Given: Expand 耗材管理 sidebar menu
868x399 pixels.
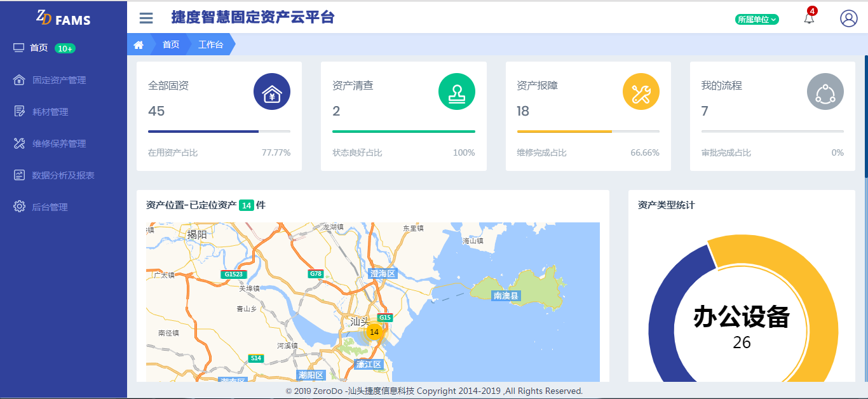Looking at the screenshot, I should [x=50, y=112].
